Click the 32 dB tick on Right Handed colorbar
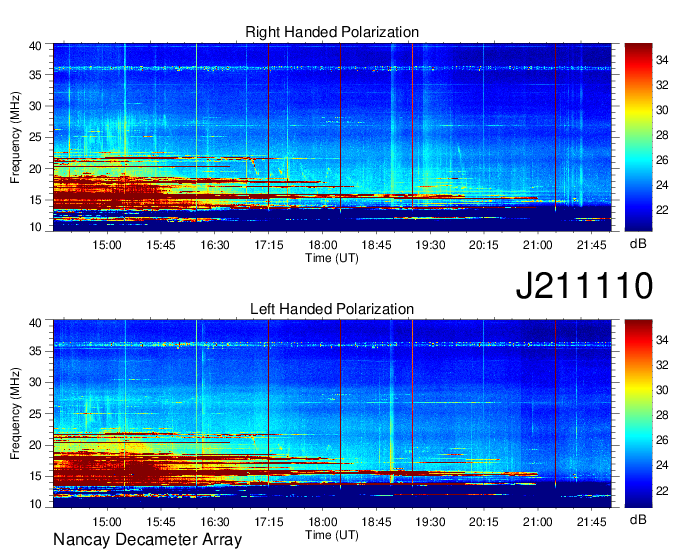680x552 pixels. 662,85
